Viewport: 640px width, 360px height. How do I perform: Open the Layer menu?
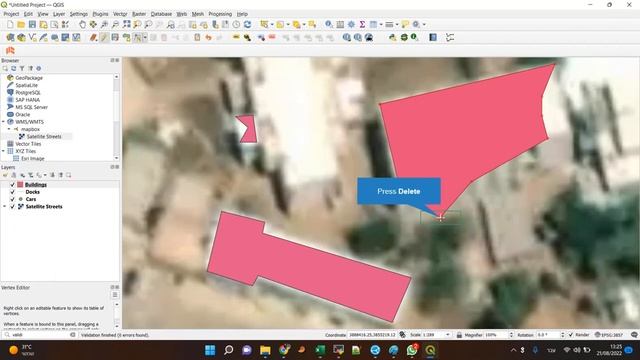59,14
